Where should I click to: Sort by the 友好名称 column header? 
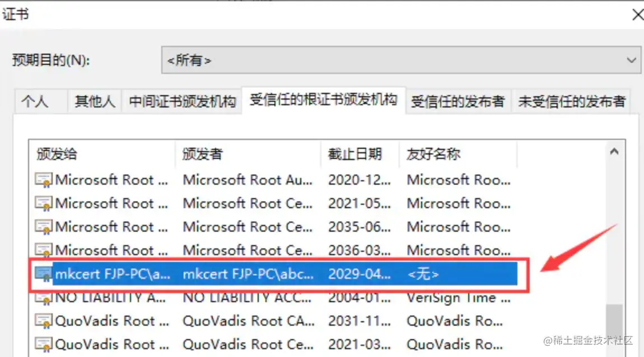(x=458, y=154)
